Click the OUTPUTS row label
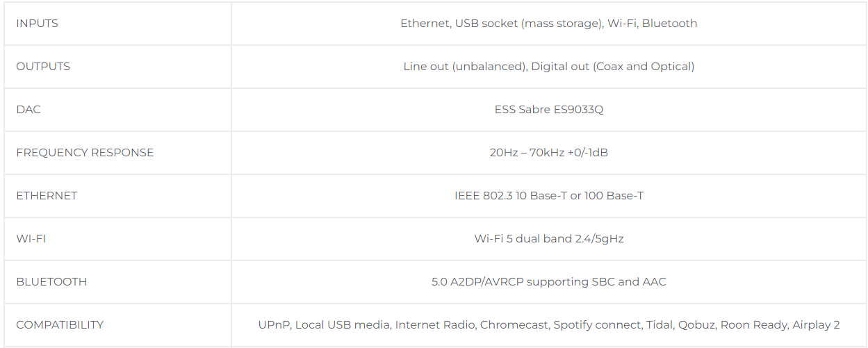This screenshot has width=868, height=348. [43, 67]
